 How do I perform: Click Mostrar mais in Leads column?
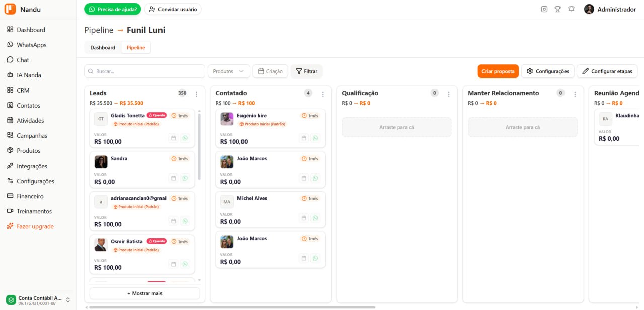pyautogui.click(x=145, y=293)
